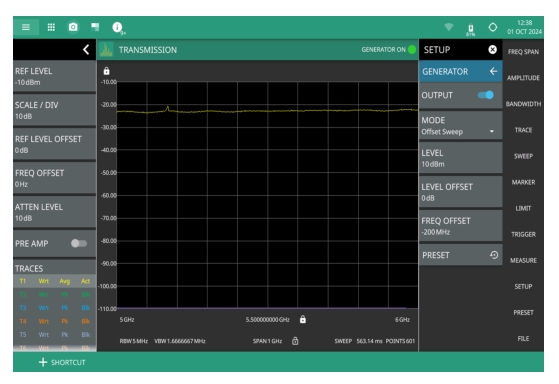Toggle the generator Output switch
Viewport: 559px width, 384px height.
coord(486,95)
